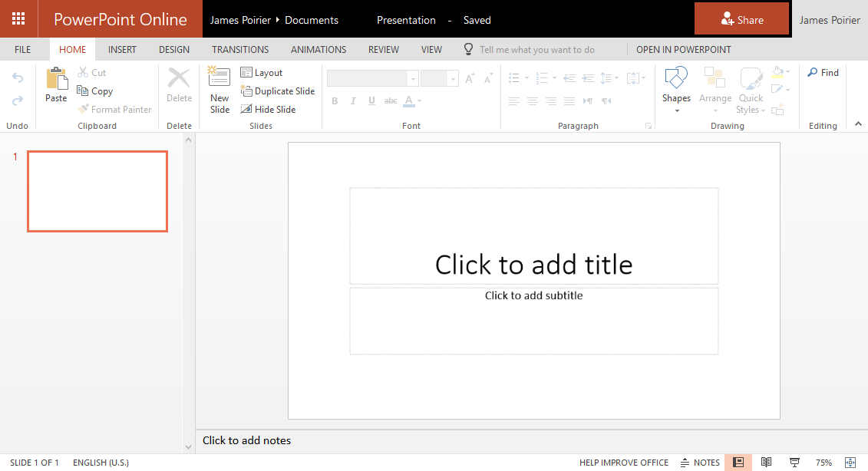Click OPEN IN POWERPOINT
Screen dimensions: 868x471
click(x=684, y=49)
